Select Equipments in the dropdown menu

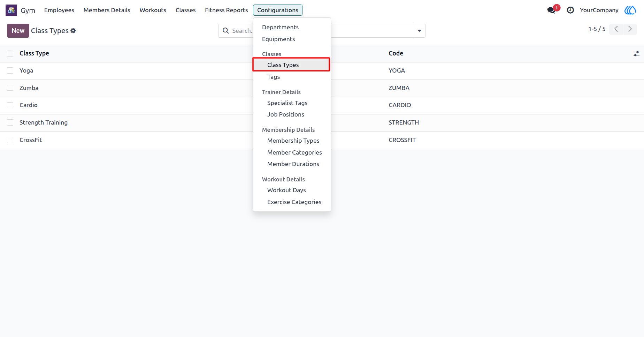click(292, 39)
